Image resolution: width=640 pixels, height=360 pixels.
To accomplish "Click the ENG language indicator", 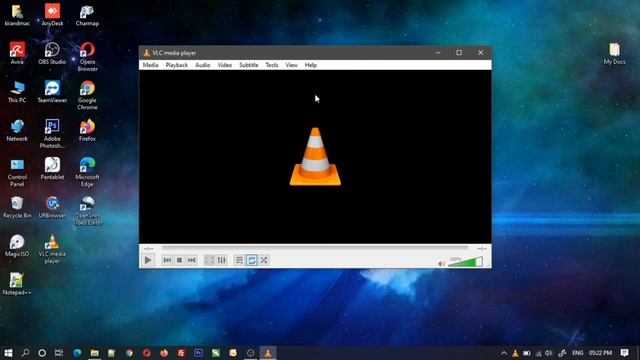I will pos(578,353).
